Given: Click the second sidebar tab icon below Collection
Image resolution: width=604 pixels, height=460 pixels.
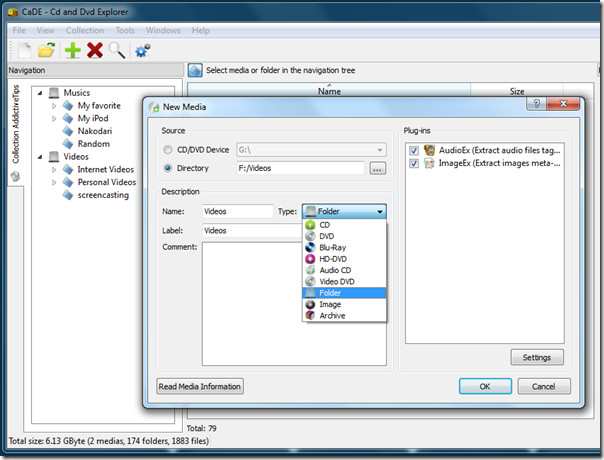Looking at the screenshot, I should (x=15, y=176).
